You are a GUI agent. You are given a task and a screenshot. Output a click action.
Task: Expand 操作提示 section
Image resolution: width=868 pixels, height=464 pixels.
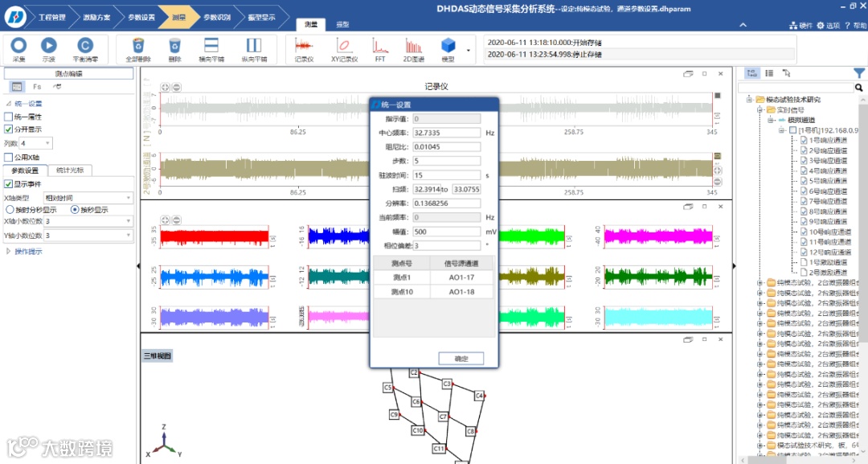[8, 252]
